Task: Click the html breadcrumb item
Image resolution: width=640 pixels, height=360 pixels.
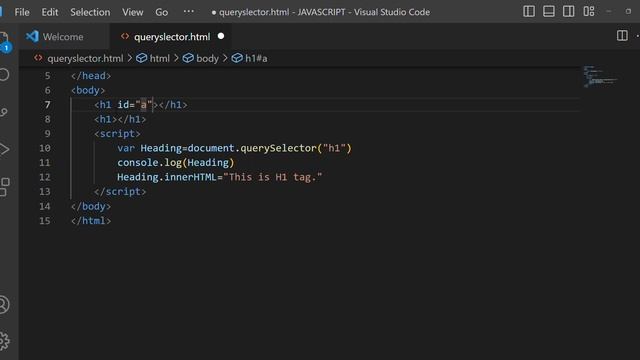Action: click(160, 58)
